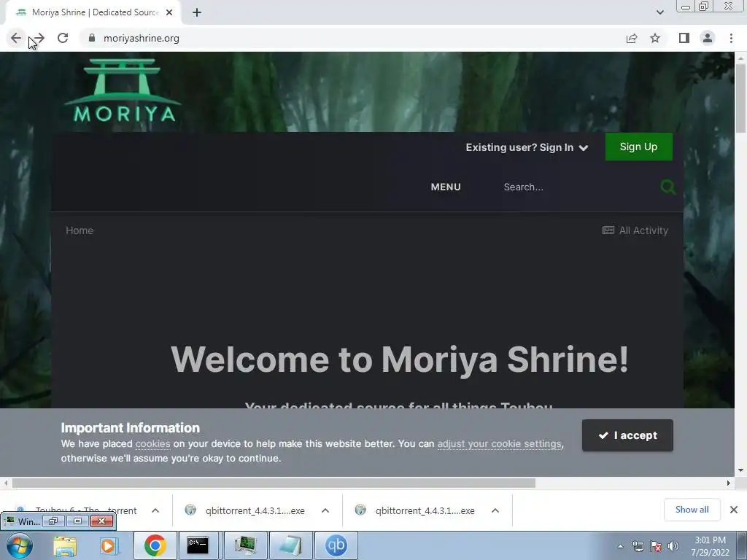
Task: Click the browser forward arrow
Action: point(39,38)
